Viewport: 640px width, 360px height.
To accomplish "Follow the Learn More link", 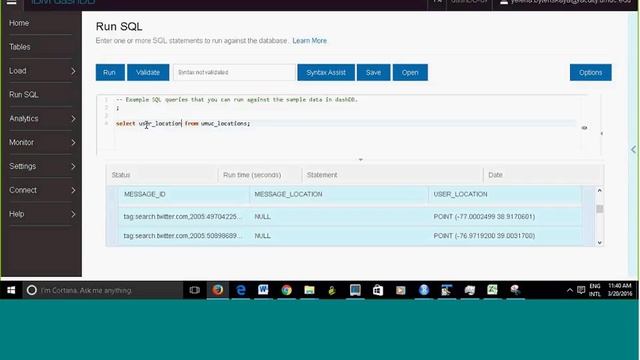I will tap(309, 41).
